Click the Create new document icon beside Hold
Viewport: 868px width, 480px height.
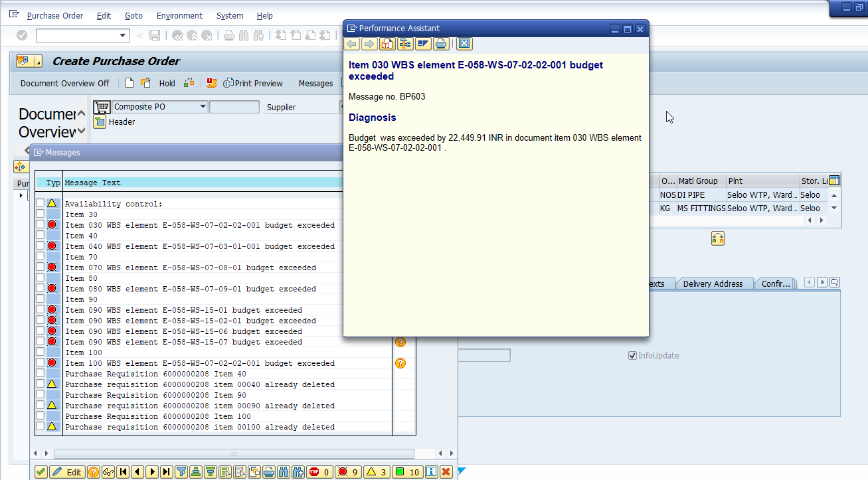click(130, 83)
